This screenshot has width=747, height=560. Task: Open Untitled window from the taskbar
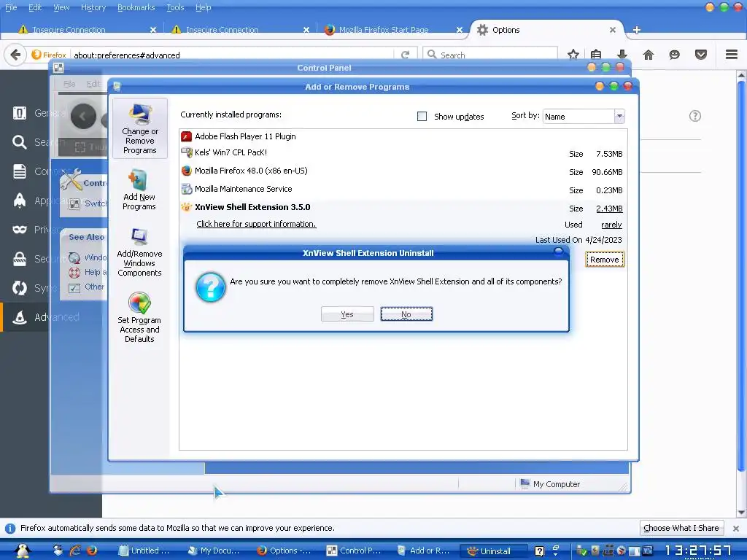145,551
